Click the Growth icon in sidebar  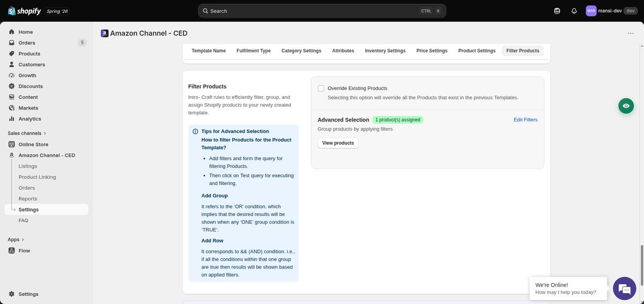click(x=12, y=75)
